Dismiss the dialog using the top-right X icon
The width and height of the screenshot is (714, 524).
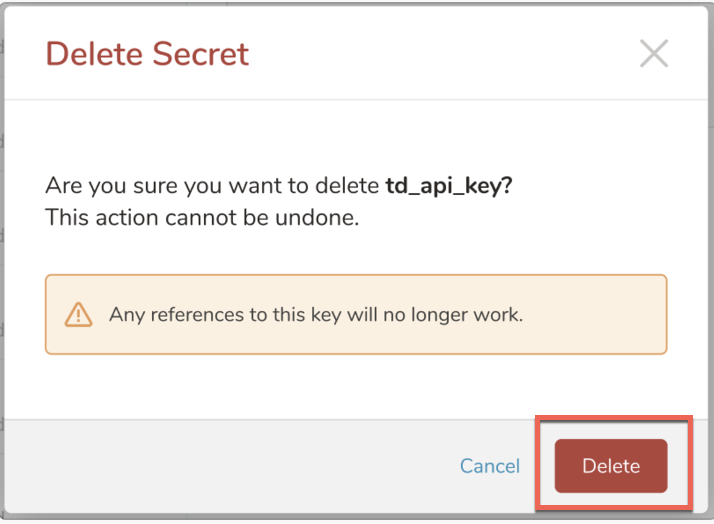click(x=653, y=53)
